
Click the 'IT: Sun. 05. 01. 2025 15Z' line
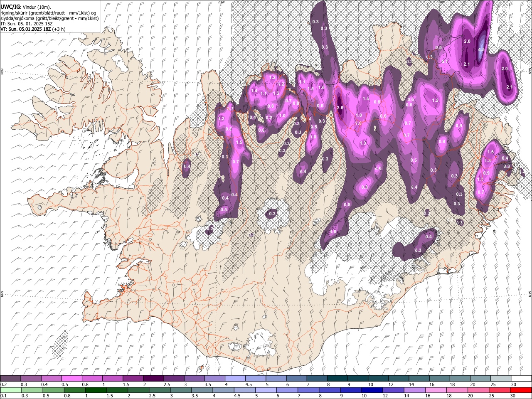(x=27, y=24)
